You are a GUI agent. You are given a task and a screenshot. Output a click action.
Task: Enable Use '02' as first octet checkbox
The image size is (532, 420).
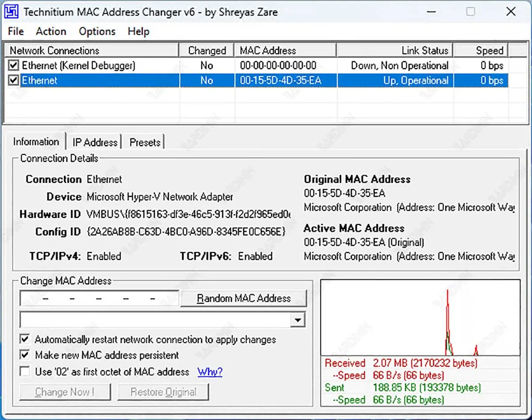click(25, 372)
